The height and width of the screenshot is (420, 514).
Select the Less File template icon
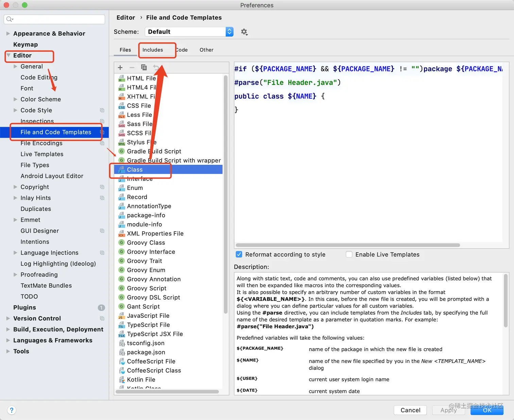pos(121,115)
